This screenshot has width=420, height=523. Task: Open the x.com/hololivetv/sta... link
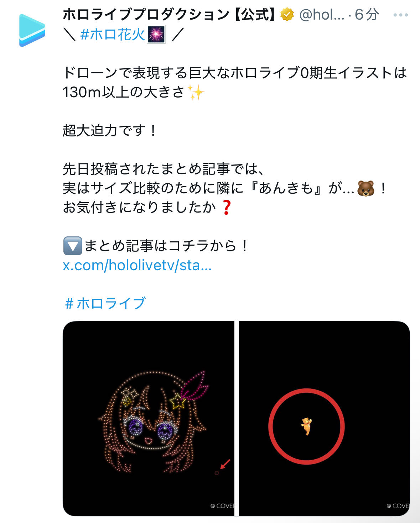pos(137,265)
